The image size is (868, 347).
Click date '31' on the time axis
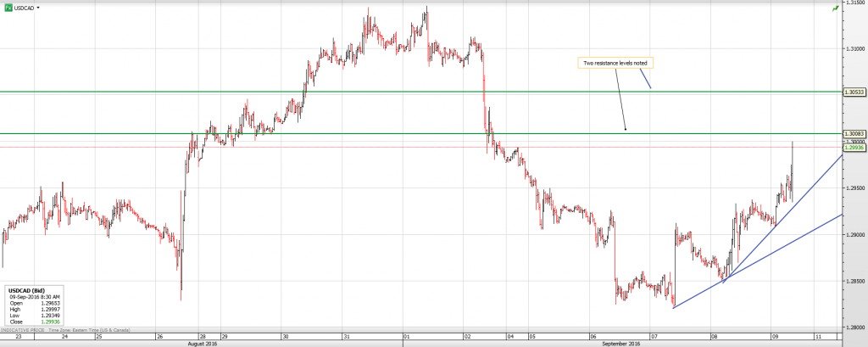pyautogui.click(x=346, y=337)
